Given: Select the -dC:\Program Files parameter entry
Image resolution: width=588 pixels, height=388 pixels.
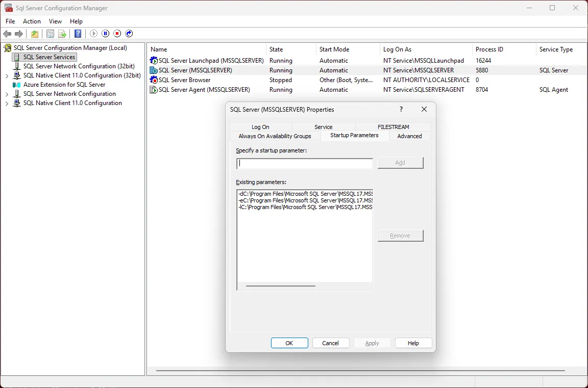Looking at the screenshot, I should point(305,194).
